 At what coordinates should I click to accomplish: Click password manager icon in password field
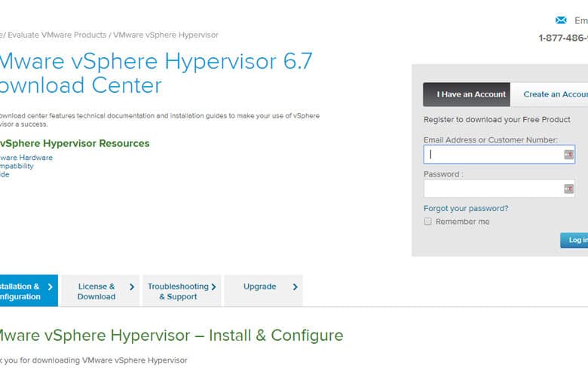tap(568, 188)
